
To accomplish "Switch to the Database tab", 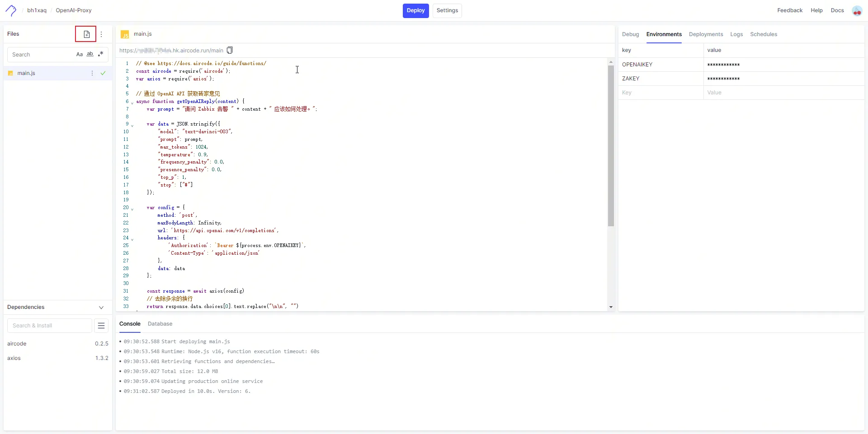I will coord(160,324).
